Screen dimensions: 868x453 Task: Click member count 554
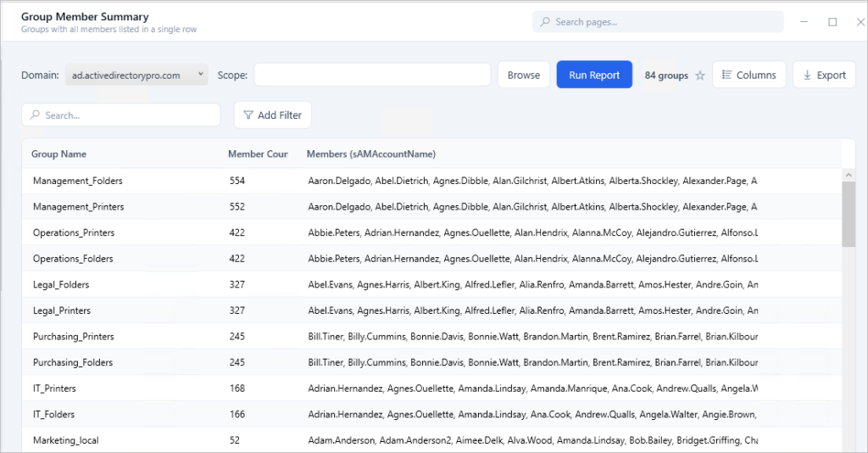pyautogui.click(x=237, y=181)
